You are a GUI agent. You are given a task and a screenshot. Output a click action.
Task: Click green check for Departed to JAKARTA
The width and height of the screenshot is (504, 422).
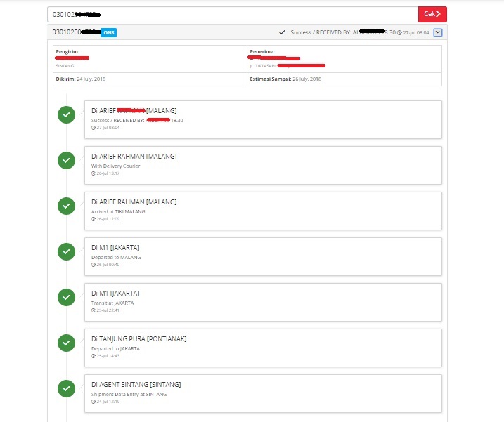66,343
